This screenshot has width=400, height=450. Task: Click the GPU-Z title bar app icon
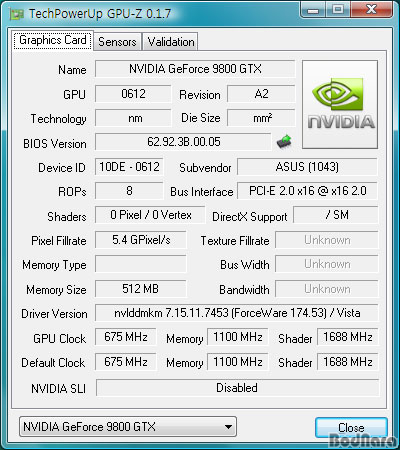tap(17, 15)
